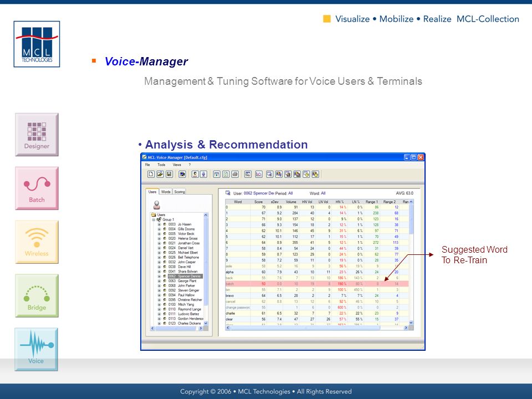Switch to the Scoring tab
Screen dimensions: 532x399
[180, 192]
